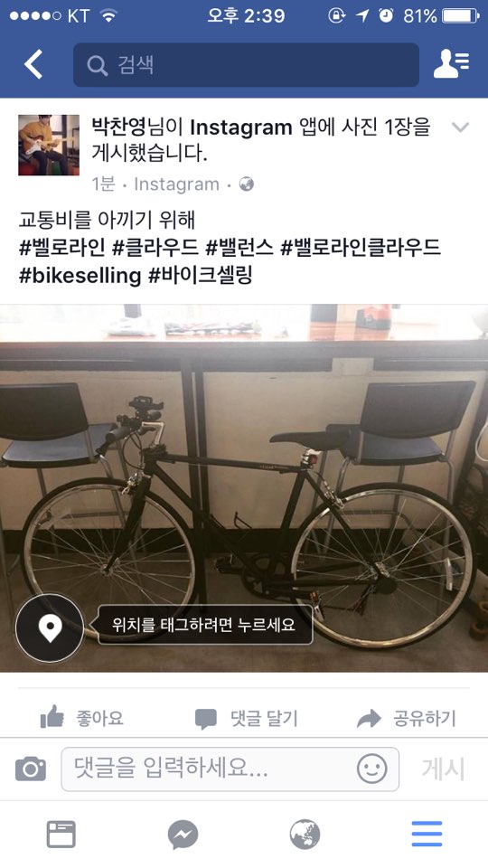Tap the 댓글 달기 comment button

click(246, 719)
